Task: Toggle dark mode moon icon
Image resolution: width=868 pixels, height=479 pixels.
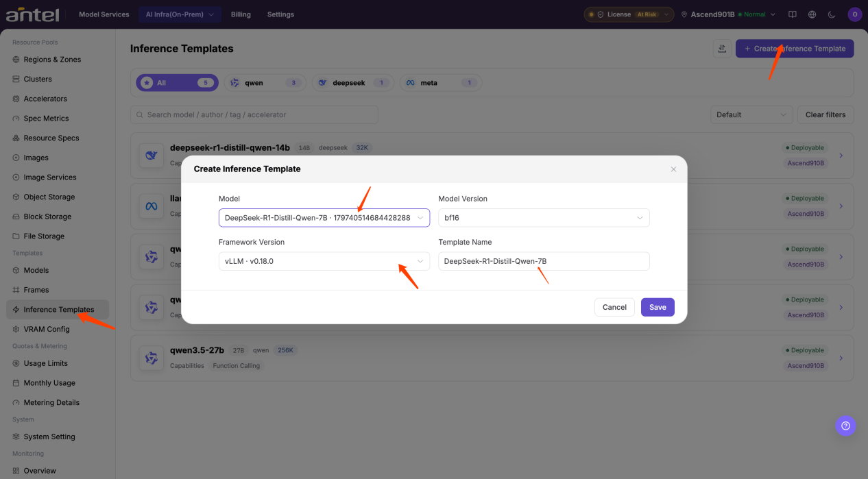Action: click(832, 14)
